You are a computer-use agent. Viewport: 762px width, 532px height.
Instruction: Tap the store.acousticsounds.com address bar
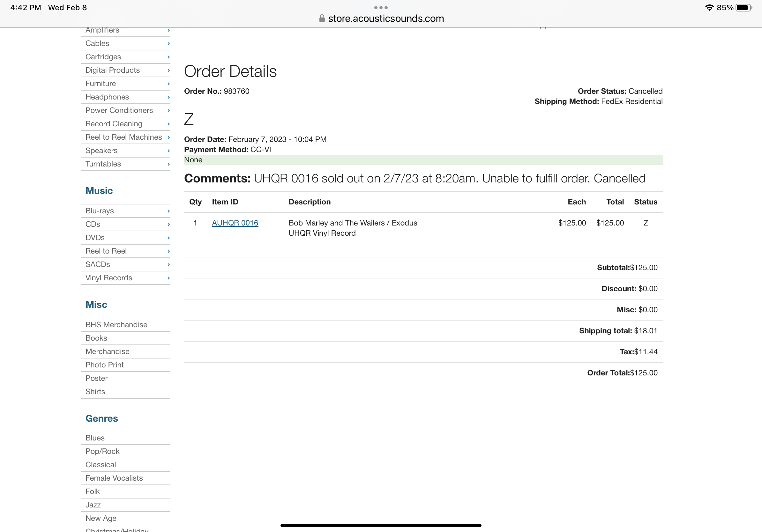pyautogui.click(x=386, y=18)
